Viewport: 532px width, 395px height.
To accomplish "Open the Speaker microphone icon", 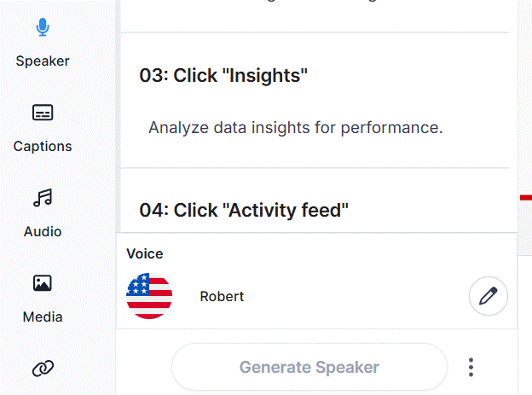I will [43, 26].
